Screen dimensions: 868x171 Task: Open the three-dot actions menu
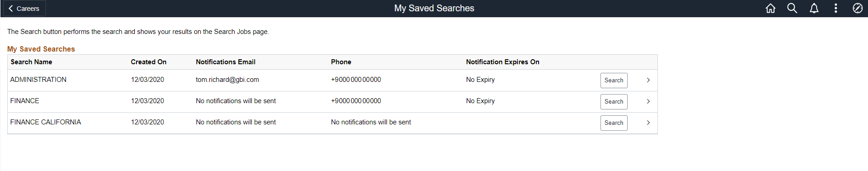(x=835, y=8)
